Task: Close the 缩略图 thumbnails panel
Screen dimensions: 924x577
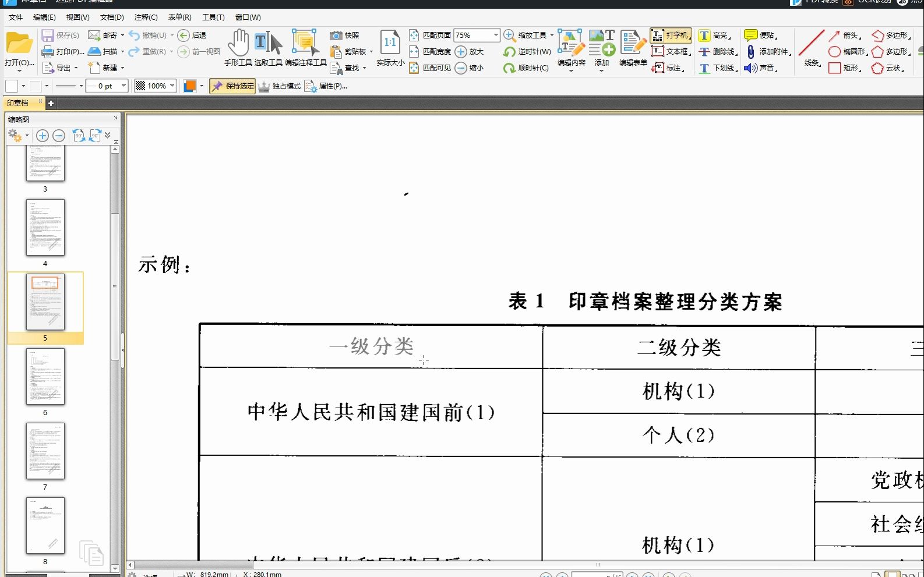Action: 115,118
